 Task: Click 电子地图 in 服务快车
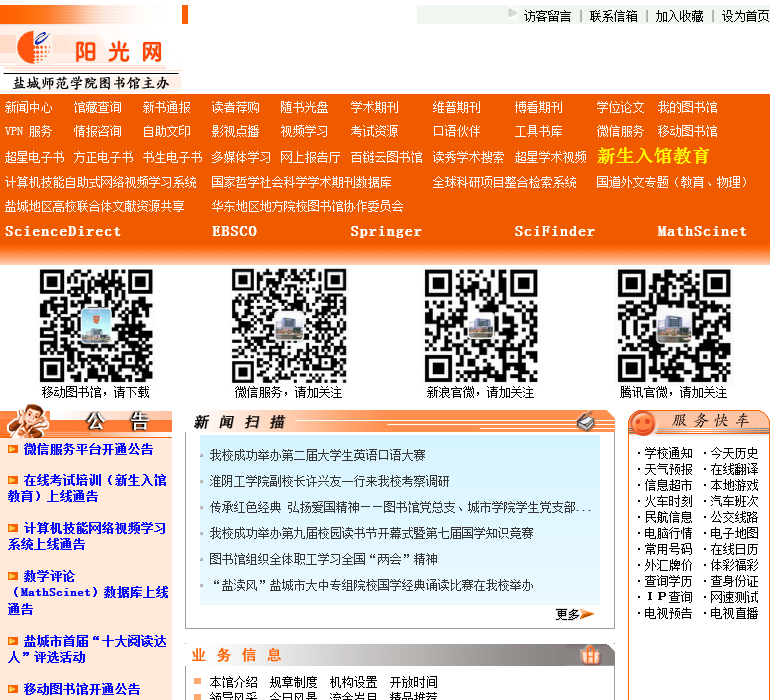coord(734,533)
